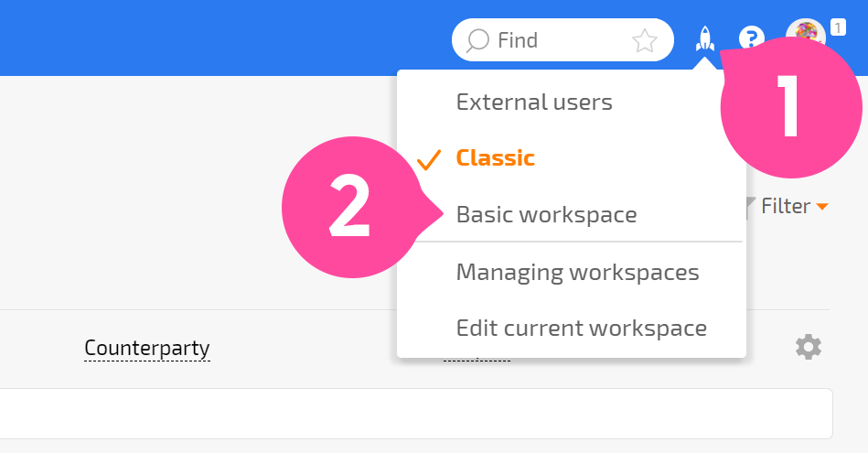Open Managing workspaces option
The height and width of the screenshot is (453, 868).
577,273
